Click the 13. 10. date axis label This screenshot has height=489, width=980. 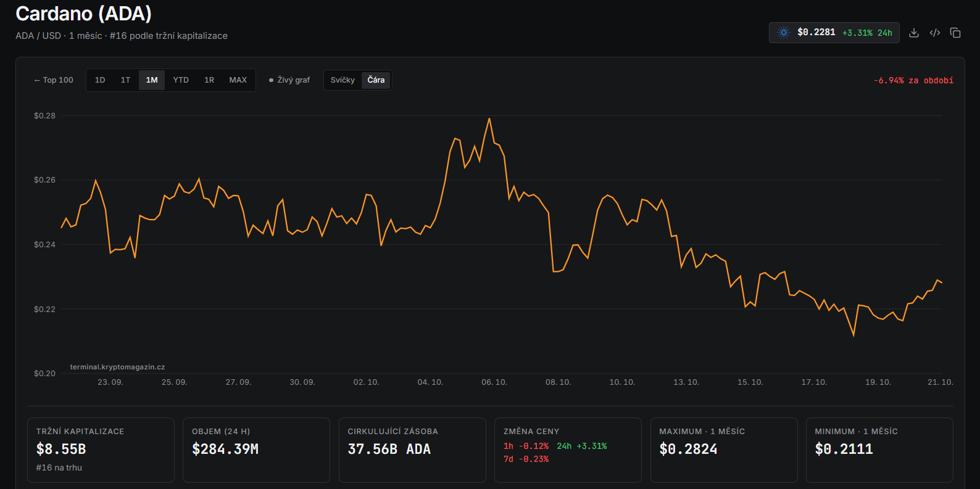pos(686,382)
